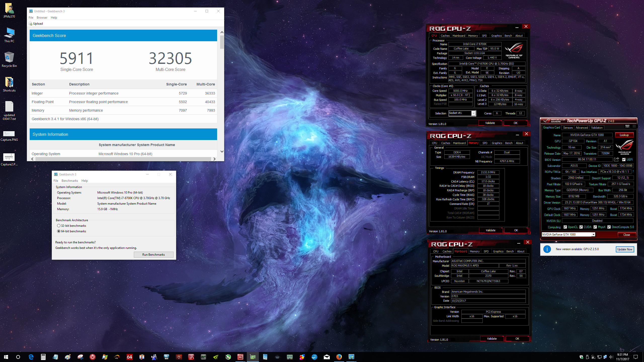Launch Microsoft Edge from the taskbar
This screenshot has height=362, width=644.
31,357
